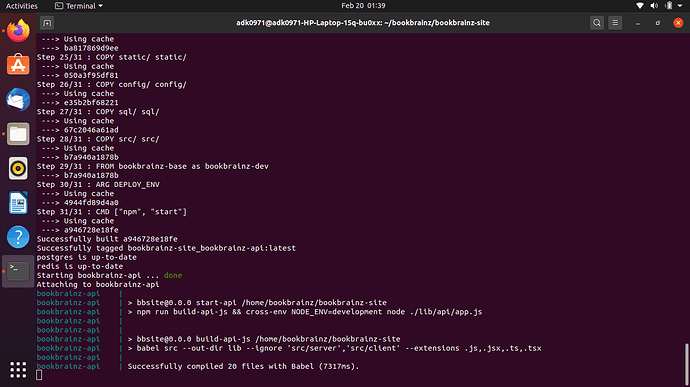Add a new terminal tab

(47, 23)
